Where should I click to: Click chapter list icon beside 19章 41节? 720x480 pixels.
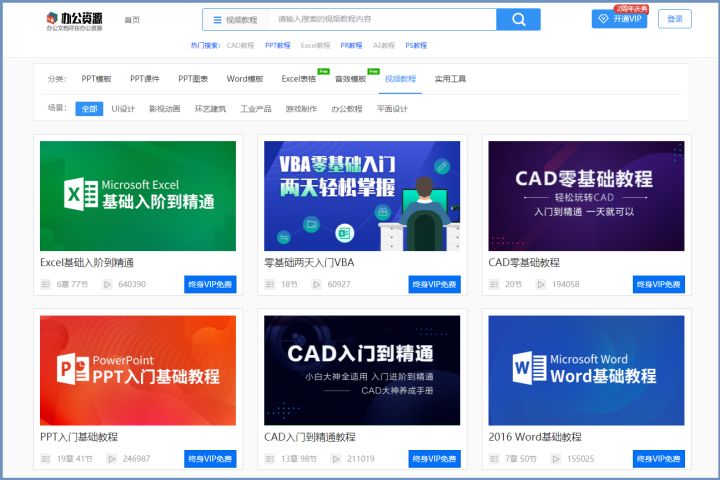[x=45, y=459]
